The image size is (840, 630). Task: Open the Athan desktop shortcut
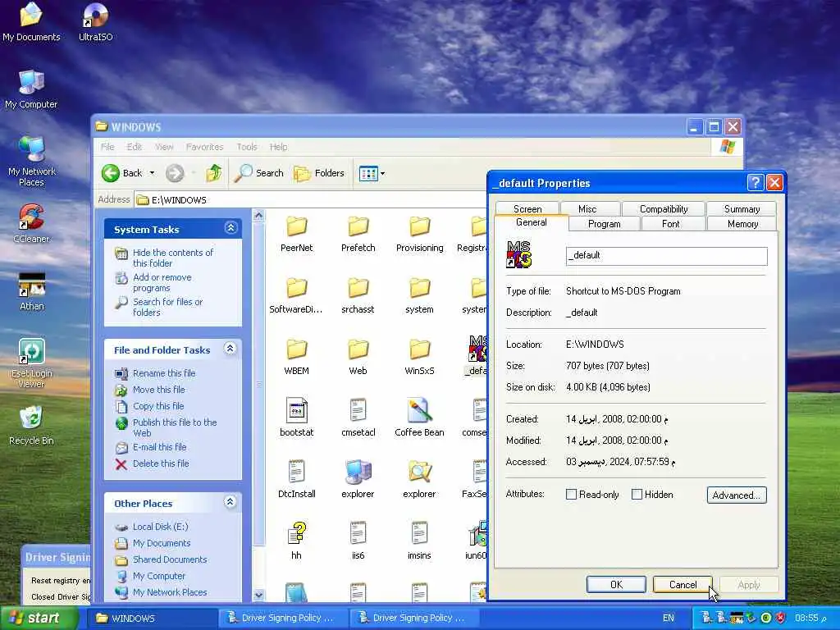pos(32,291)
